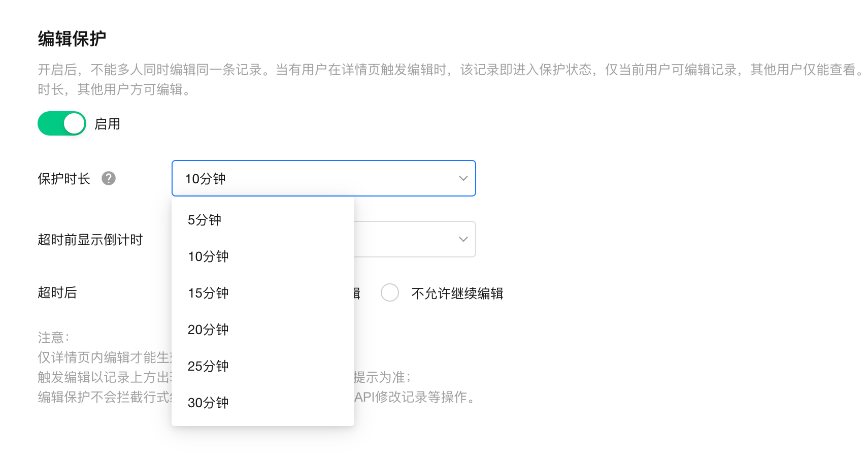Click the 启用 label next to the switch
868x459 pixels.
click(x=107, y=124)
